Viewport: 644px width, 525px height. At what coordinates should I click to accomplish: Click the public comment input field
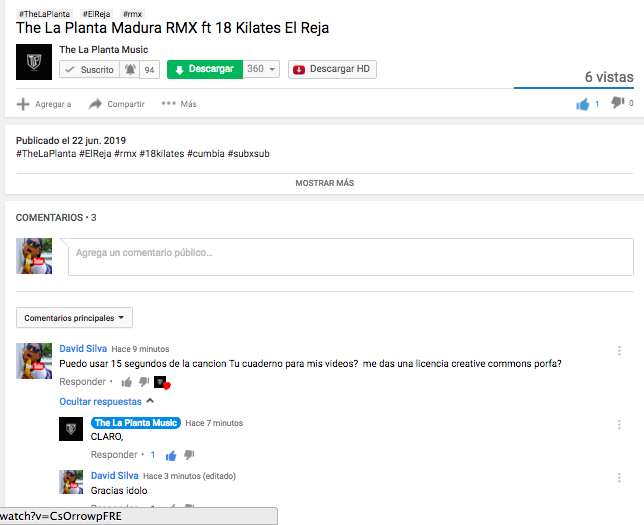click(351, 257)
